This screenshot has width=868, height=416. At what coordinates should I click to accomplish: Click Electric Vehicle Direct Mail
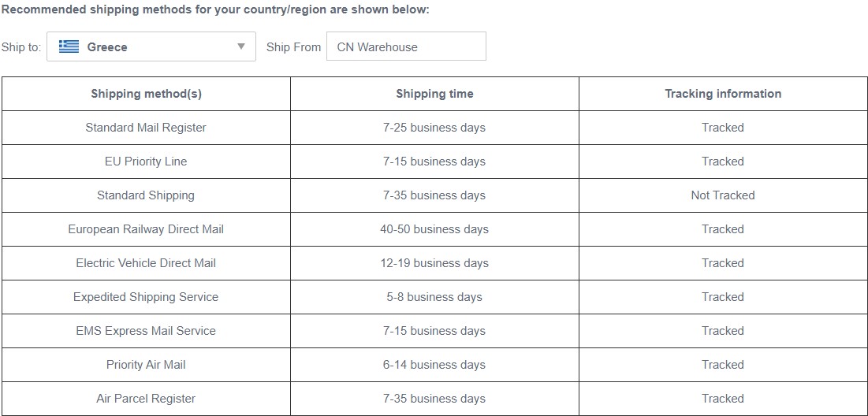(x=146, y=263)
